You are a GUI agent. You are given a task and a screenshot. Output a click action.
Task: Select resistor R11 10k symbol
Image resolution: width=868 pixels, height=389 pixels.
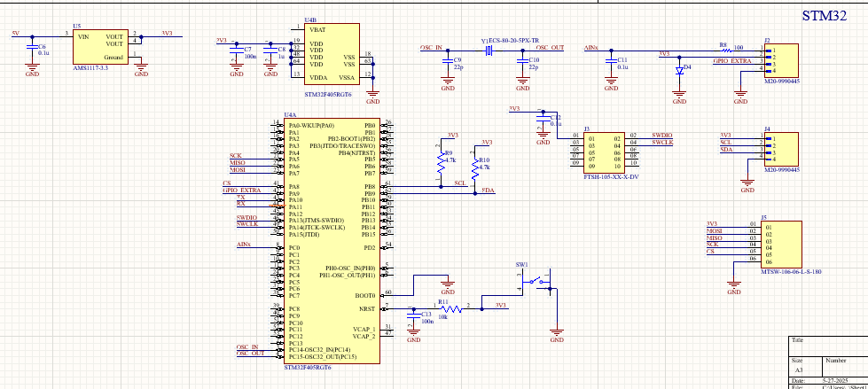(451, 308)
